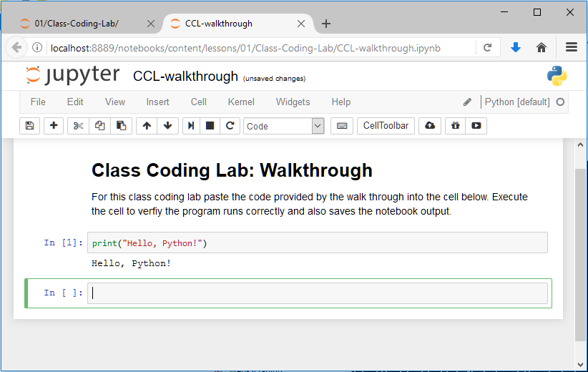Click inside the empty code cell input

coord(317,293)
